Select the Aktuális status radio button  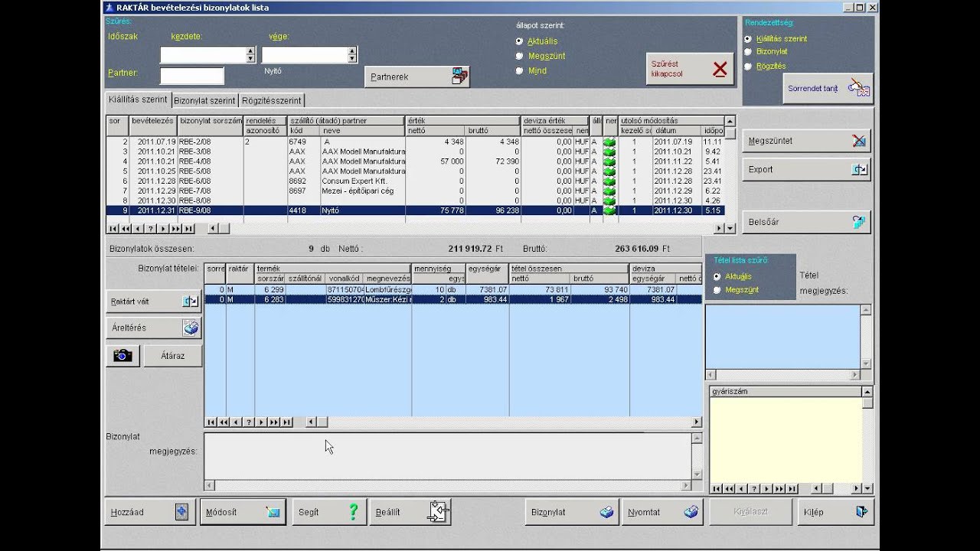(x=520, y=41)
